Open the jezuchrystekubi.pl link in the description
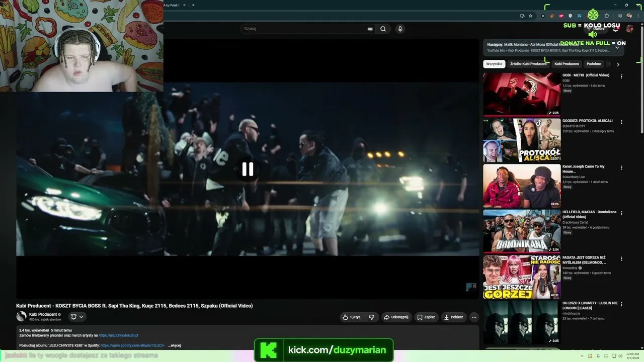The width and height of the screenshot is (644, 362). coord(118,335)
